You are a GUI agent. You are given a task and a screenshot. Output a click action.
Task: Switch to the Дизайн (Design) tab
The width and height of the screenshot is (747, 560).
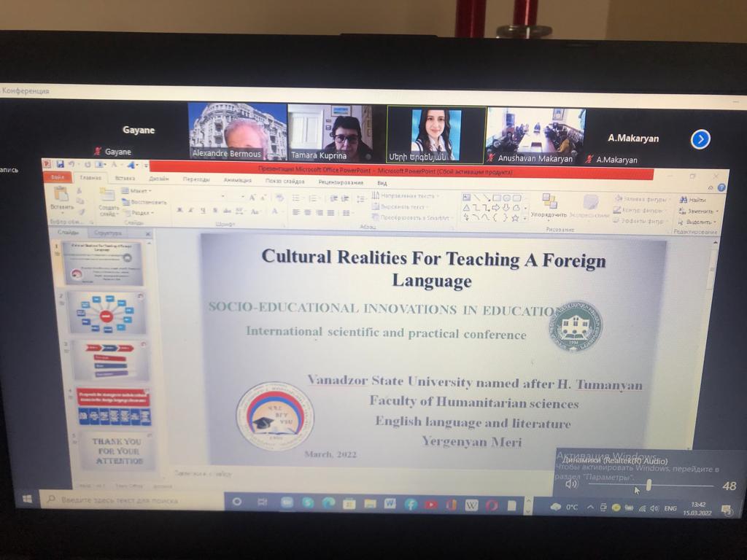point(158,179)
